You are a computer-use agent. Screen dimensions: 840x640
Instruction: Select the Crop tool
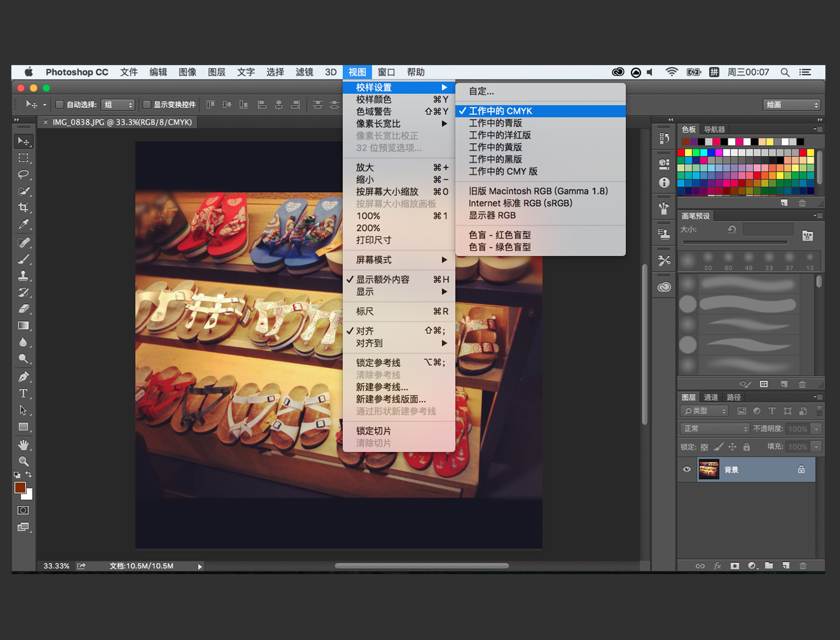(x=23, y=207)
